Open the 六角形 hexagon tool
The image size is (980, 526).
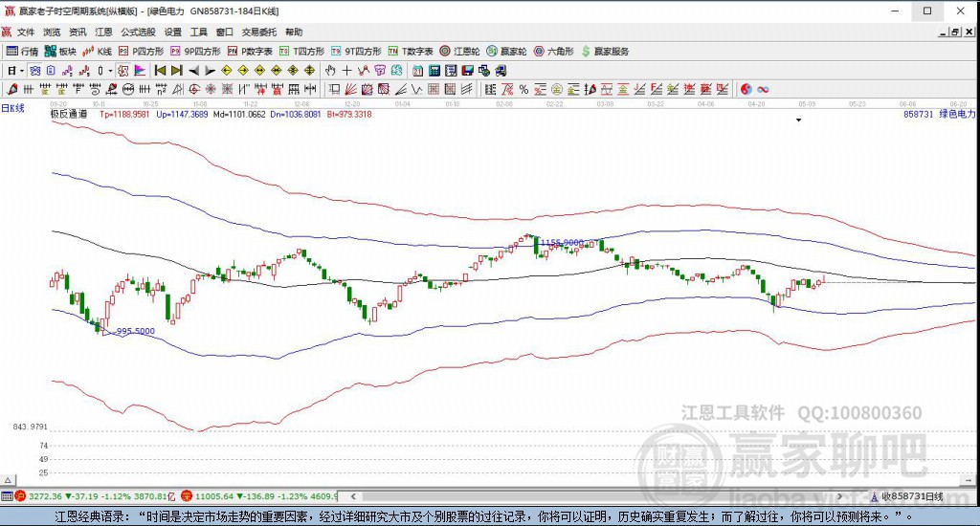click(x=554, y=52)
